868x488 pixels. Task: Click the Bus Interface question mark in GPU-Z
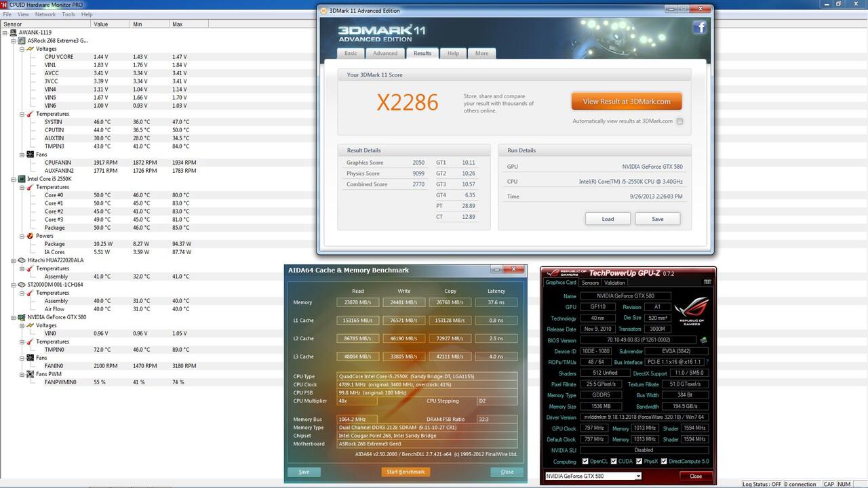tap(706, 362)
